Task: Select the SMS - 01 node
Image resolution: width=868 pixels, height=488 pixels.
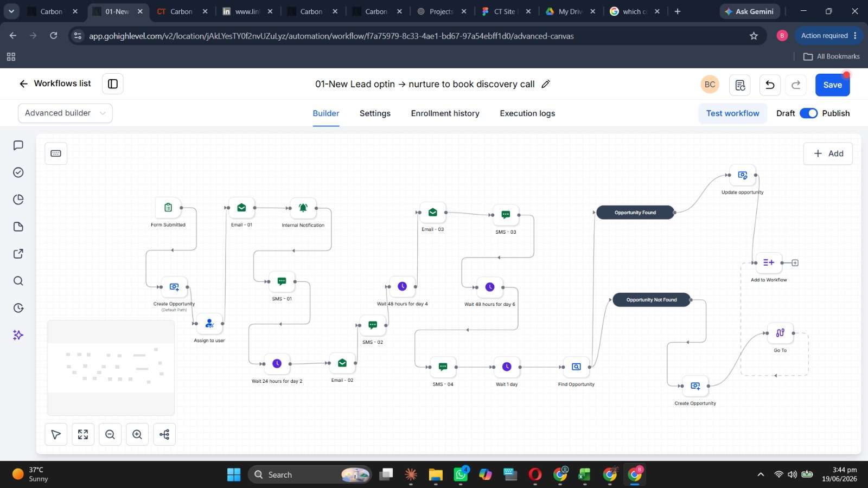Action: point(282,281)
